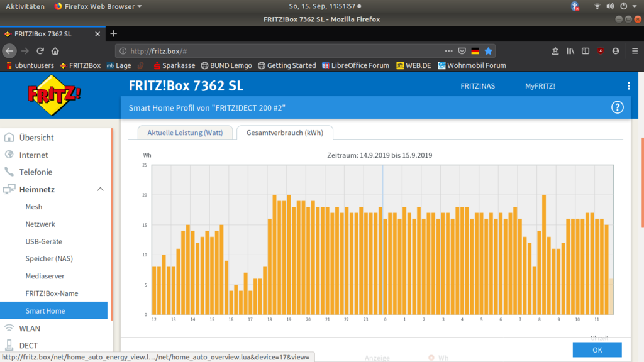644x362 pixels.
Task: Click the German flag icon in address bar
Action: [475, 51]
